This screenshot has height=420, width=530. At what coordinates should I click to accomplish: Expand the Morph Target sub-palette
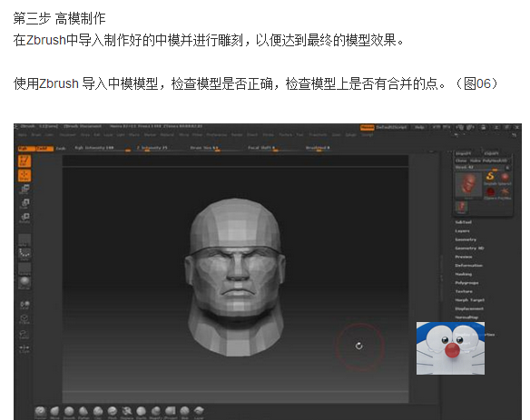[x=469, y=300]
